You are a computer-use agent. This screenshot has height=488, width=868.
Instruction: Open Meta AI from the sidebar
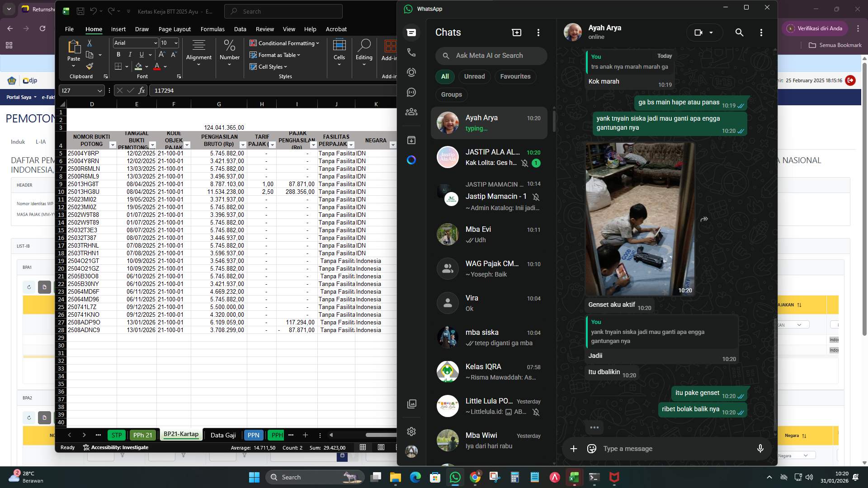411,160
